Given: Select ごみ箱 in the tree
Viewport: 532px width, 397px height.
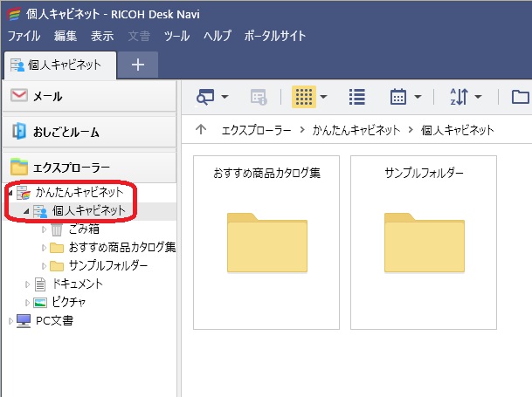Looking at the screenshot, I should pos(84,229).
